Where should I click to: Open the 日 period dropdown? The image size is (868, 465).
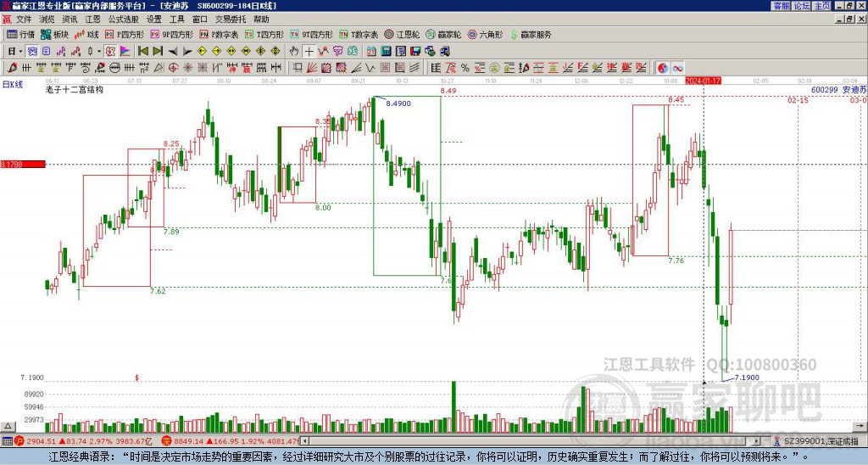[x=15, y=52]
